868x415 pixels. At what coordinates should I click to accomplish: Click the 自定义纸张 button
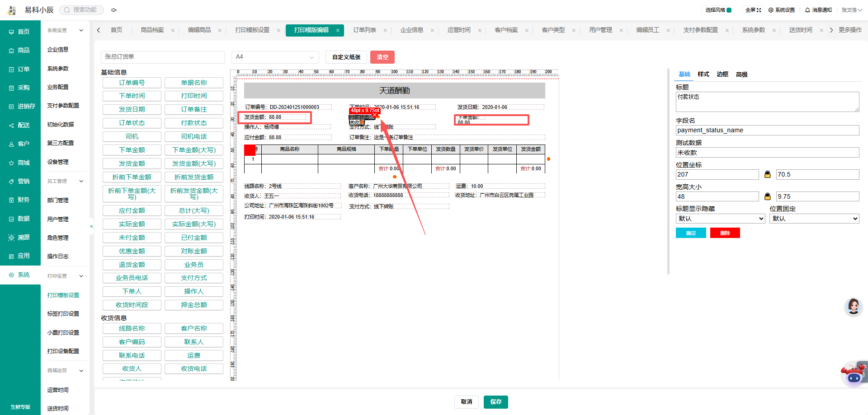pyautogui.click(x=346, y=57)
